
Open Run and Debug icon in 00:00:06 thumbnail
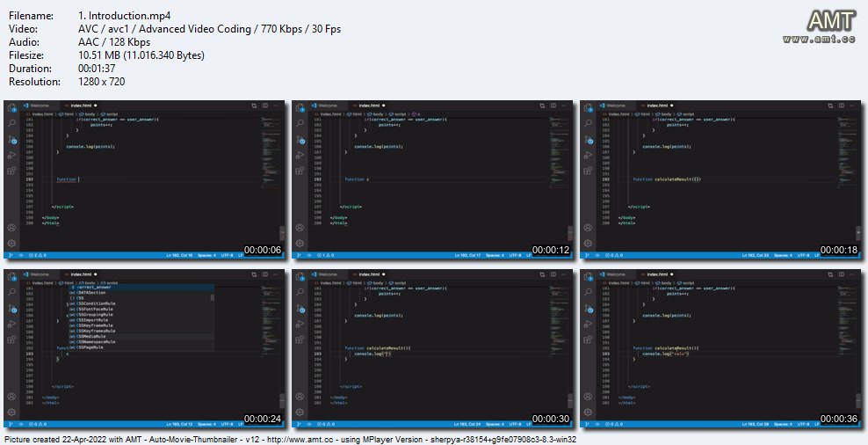point(11,155)
